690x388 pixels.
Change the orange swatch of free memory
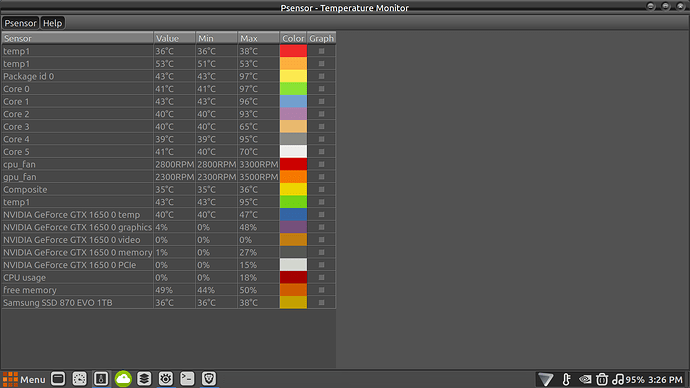(x=293, y=290)
